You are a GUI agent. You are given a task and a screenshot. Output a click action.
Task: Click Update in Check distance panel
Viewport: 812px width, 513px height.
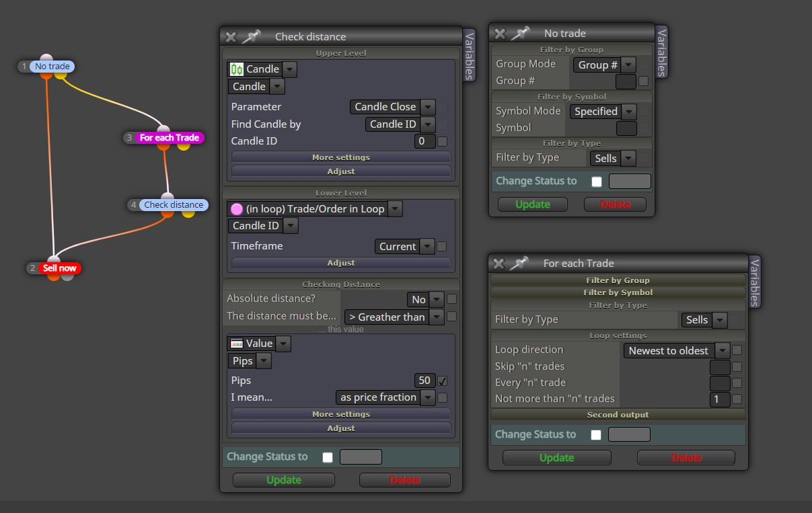pyautogui.click(x=284, y=480)
